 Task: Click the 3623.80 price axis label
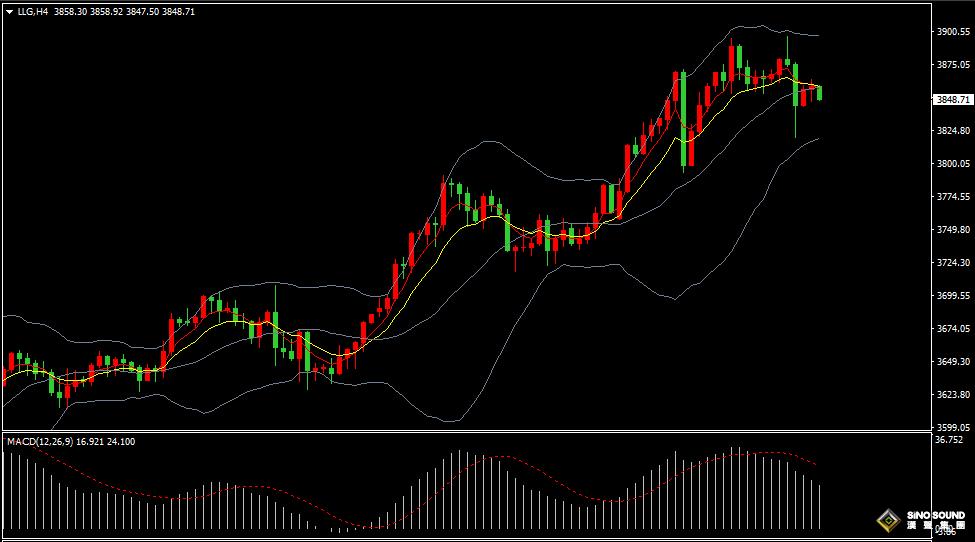pos(954,395)
